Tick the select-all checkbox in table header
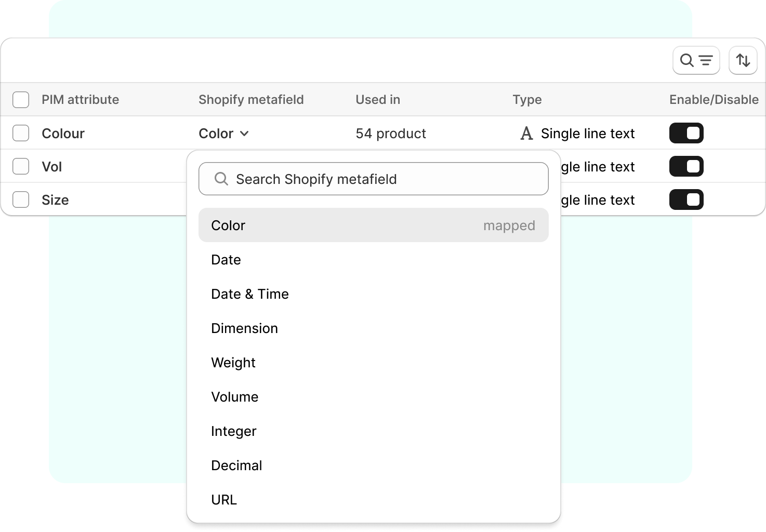Screen dimensions: 766x532 click(x=21, y=100)
